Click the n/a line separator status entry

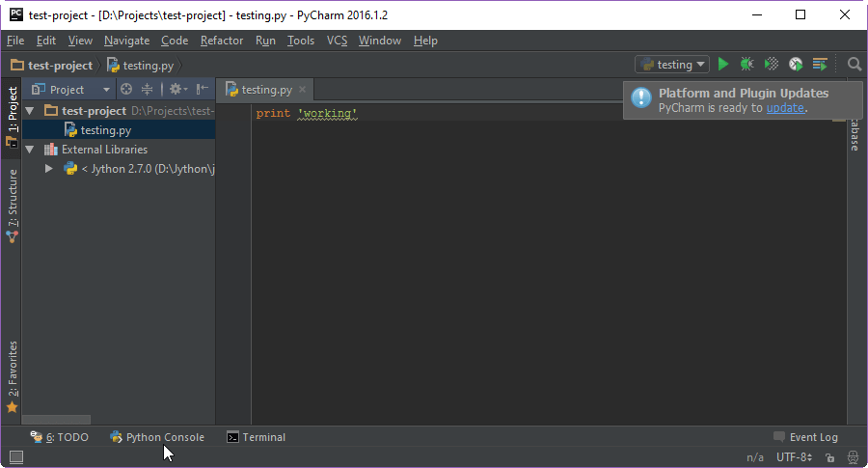pos(755,457)
